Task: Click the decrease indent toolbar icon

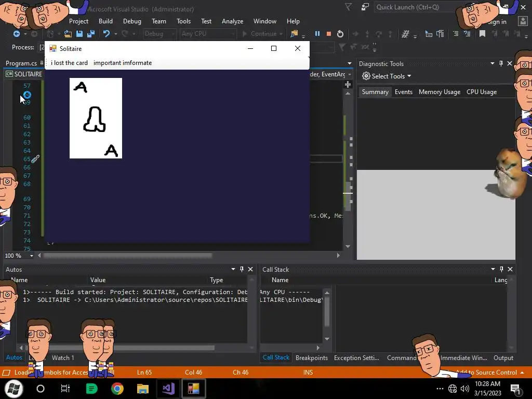Action: coord(456,34)
